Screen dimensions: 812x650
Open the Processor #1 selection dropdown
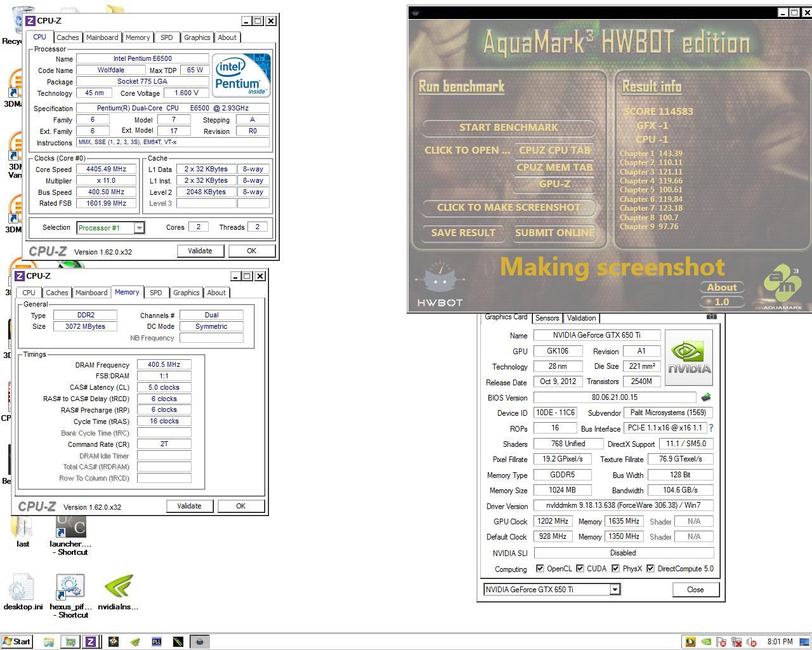[139, 228]
